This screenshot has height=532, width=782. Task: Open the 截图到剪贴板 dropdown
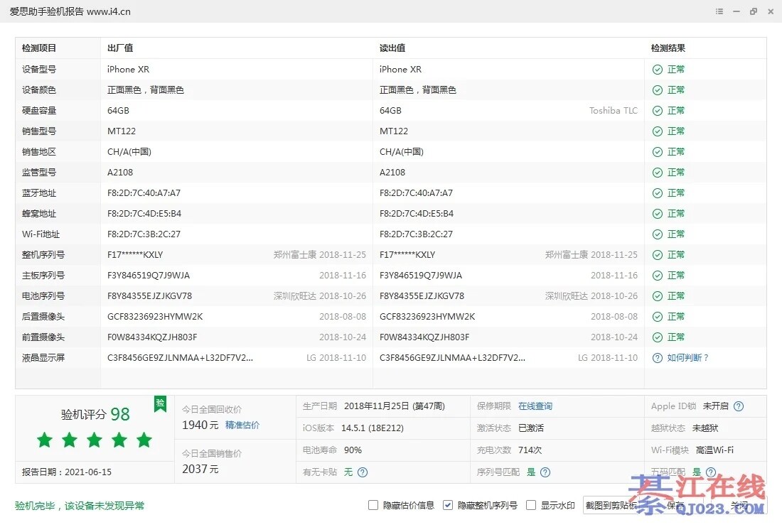click(x=611, y=506)
